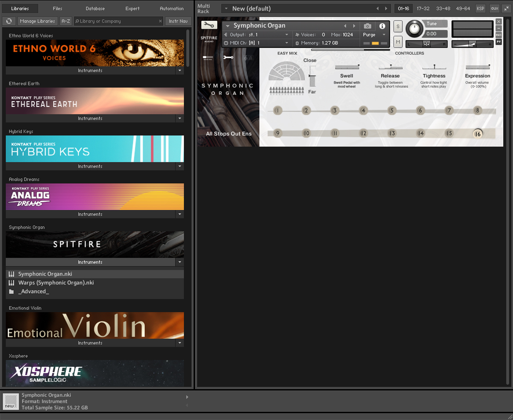Expand the Ethereal Earth options arrow
Screen dimensions: 513x420
pos(180,118)
